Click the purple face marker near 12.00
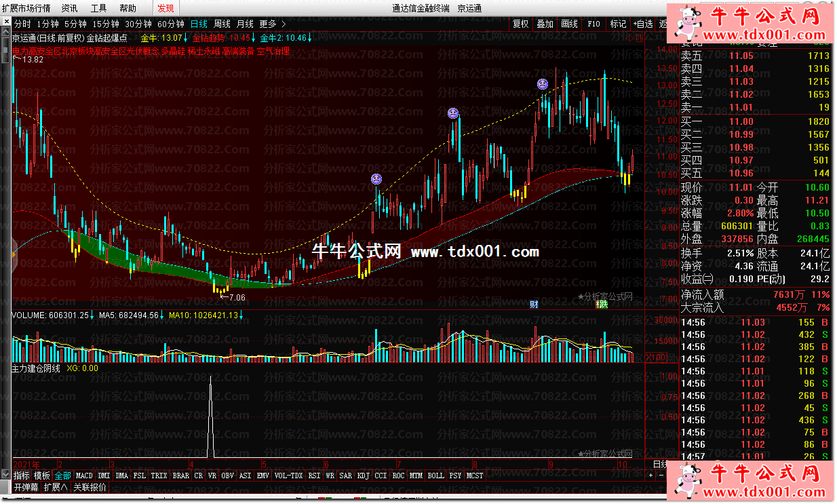Screen dimensions: 837x504 453,113
